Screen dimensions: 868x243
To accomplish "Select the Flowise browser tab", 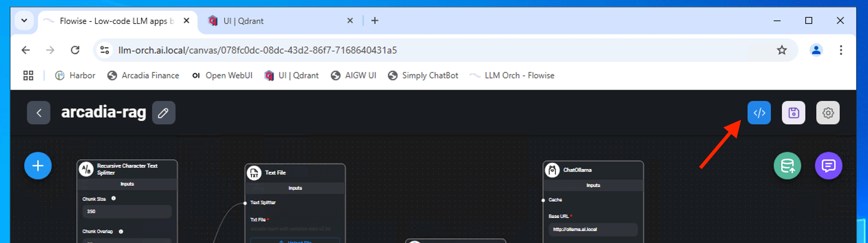I will pyautogui.click(x=113, y=21).
